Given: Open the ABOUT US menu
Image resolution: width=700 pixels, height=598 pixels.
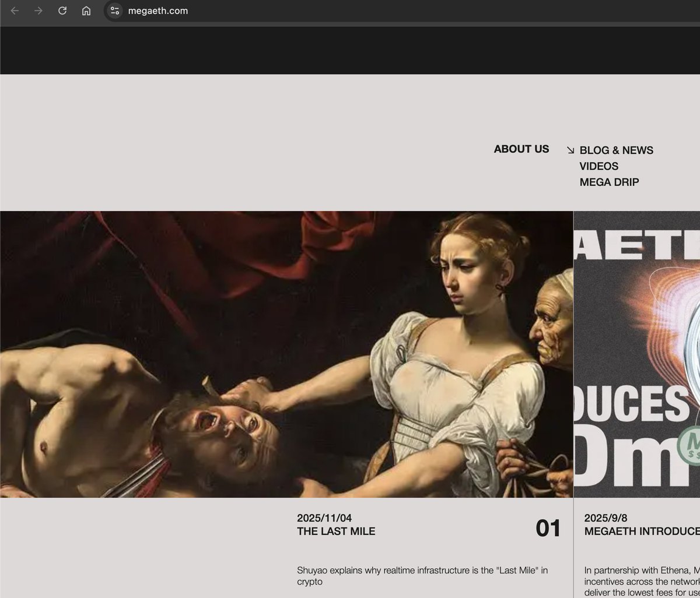Looking at the screenshot, I should 521,149.
